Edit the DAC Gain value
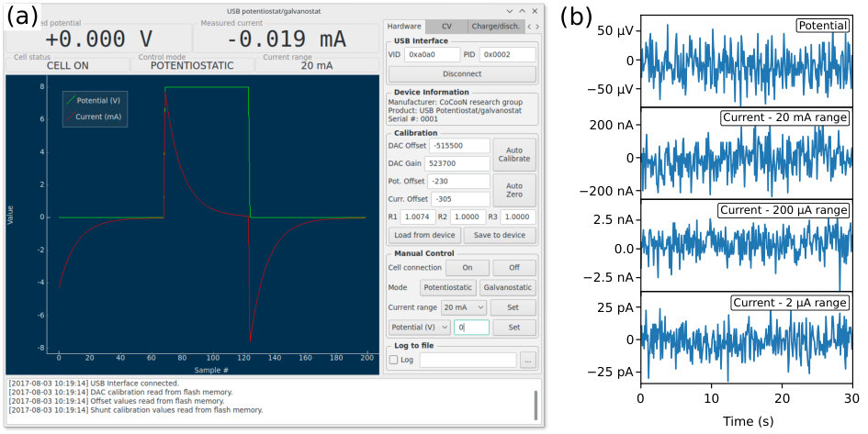This screenshot has width=868, height=434. 457,163
